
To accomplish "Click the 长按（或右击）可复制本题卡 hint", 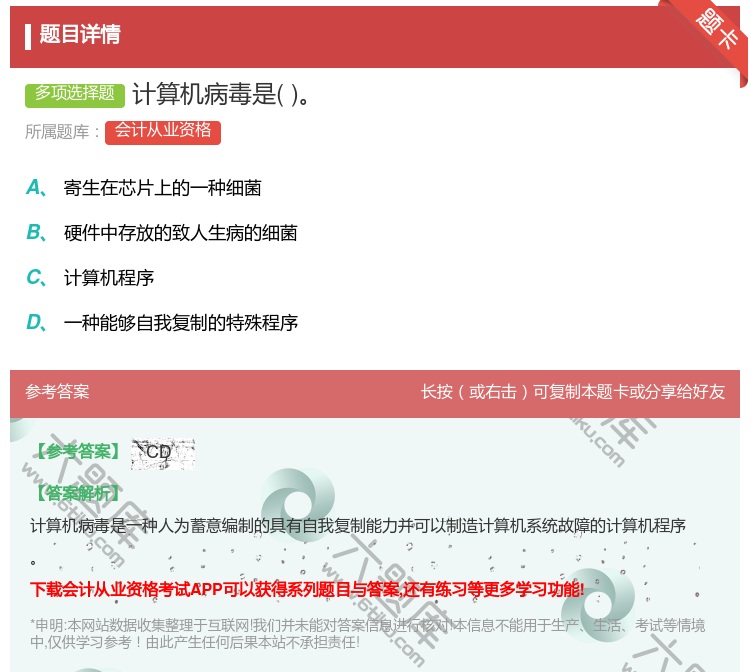I will (573, 392).
